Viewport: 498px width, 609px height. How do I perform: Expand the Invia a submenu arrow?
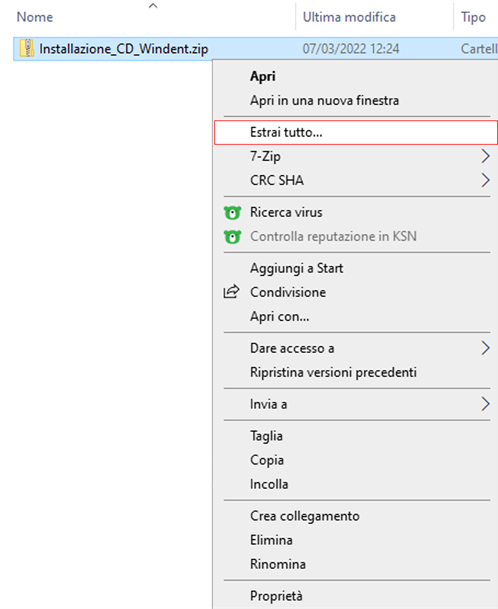tap(485, 404)
